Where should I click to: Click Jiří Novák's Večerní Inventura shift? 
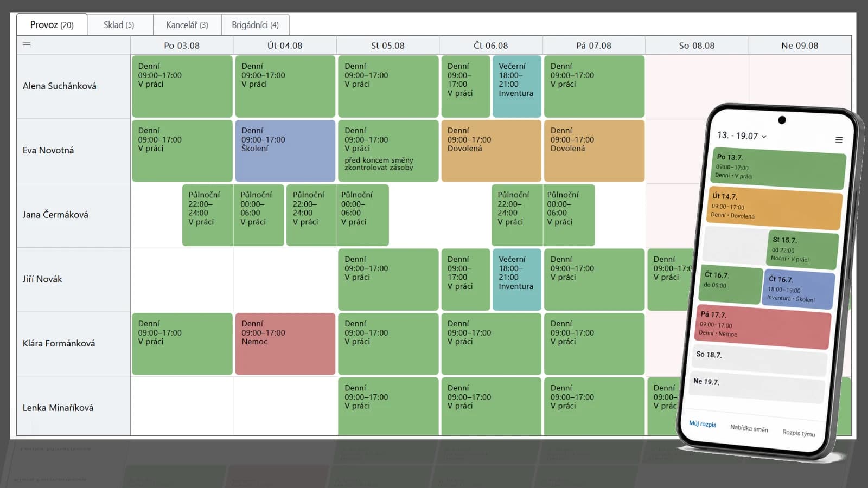click(516, 279)
